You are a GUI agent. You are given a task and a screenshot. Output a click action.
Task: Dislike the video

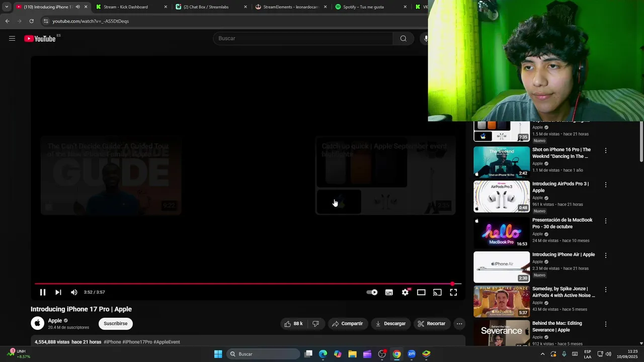point(315,324)
